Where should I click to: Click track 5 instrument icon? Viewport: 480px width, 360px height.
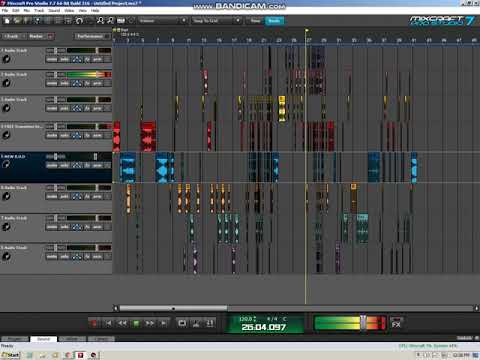tap(6, 164)
